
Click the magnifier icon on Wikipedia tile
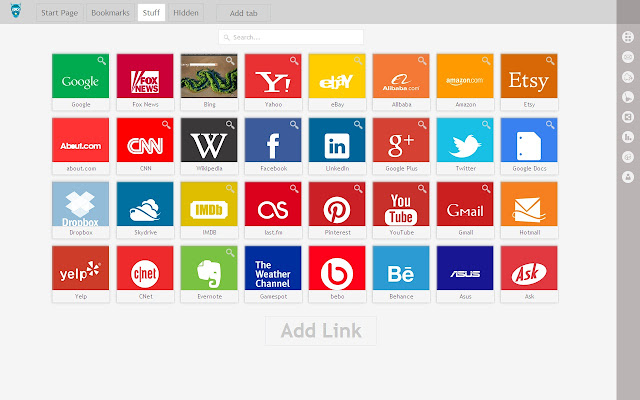point(230,125)
